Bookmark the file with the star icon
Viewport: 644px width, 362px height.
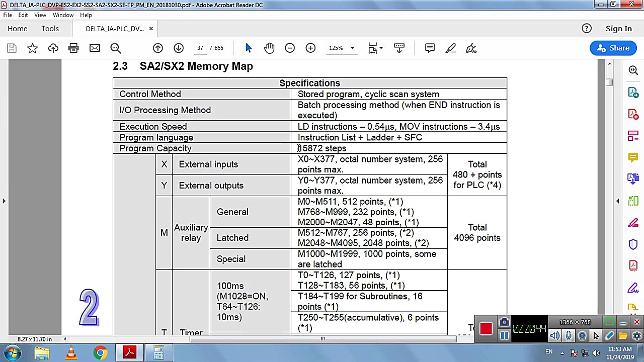[32, 48]
